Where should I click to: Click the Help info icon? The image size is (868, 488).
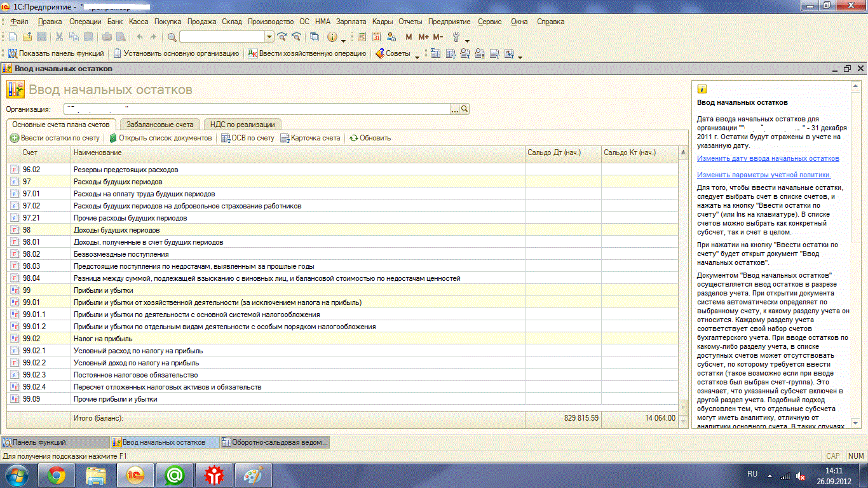tap(332, 37)
